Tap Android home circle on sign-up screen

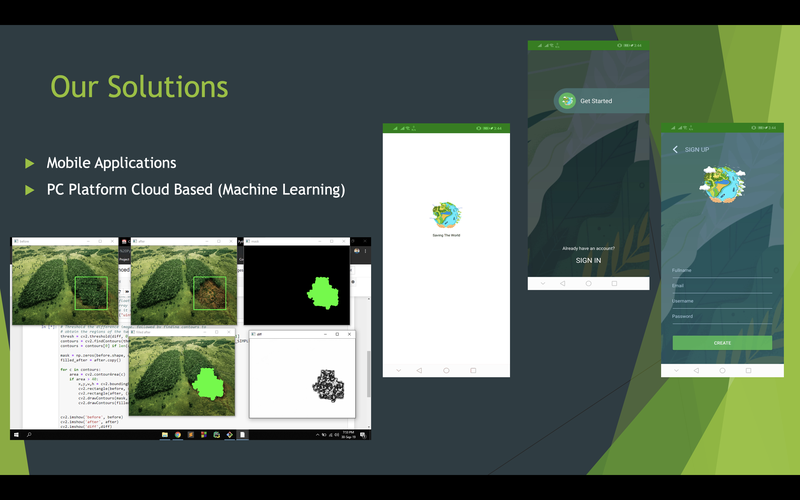pos(722,369)
